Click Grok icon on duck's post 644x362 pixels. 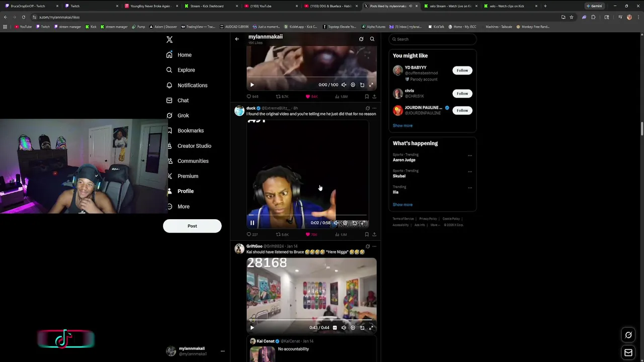coord(367,108)
